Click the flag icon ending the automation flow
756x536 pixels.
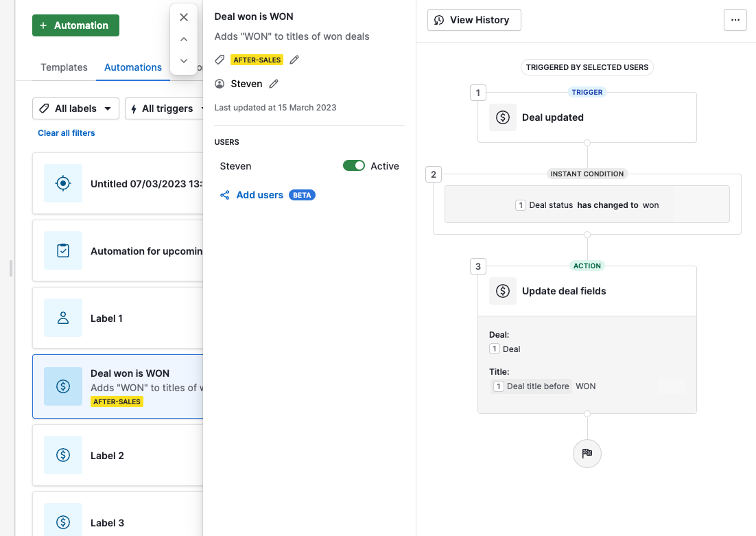coord(587,453)
